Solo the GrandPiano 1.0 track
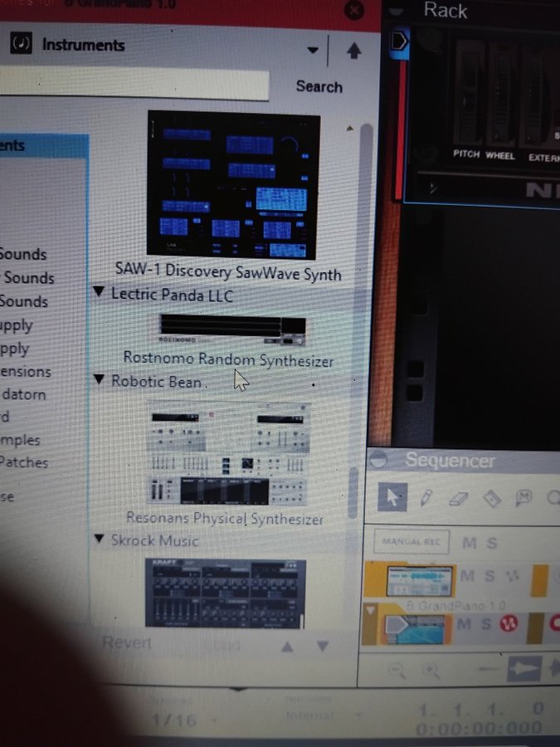 click(x=485, y=623)
